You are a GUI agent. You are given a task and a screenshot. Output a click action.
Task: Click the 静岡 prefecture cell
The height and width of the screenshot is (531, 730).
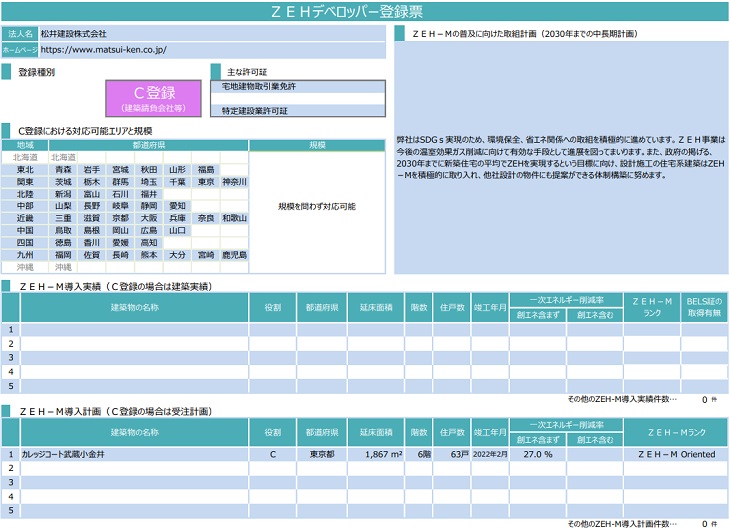(x=149, y=206)
